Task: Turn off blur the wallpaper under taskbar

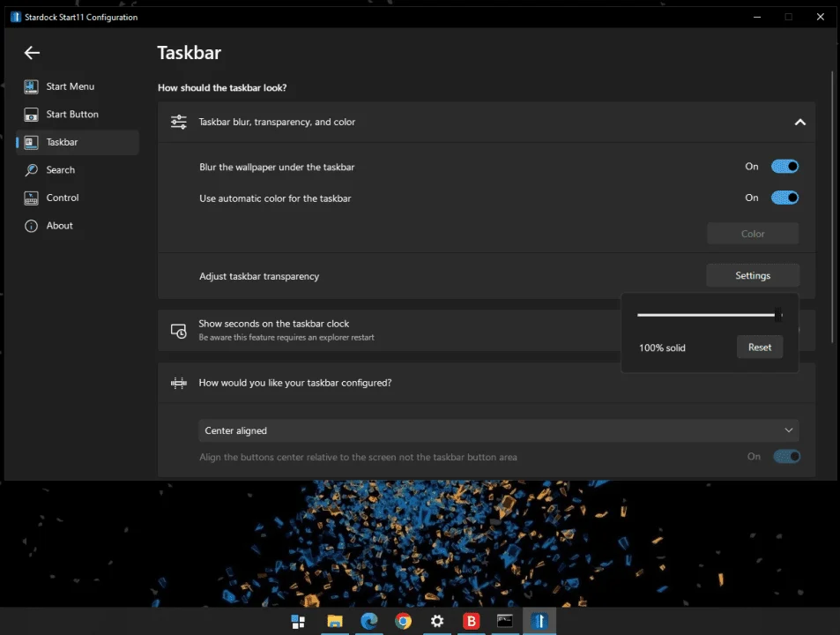Action: [x=784, y=167]
